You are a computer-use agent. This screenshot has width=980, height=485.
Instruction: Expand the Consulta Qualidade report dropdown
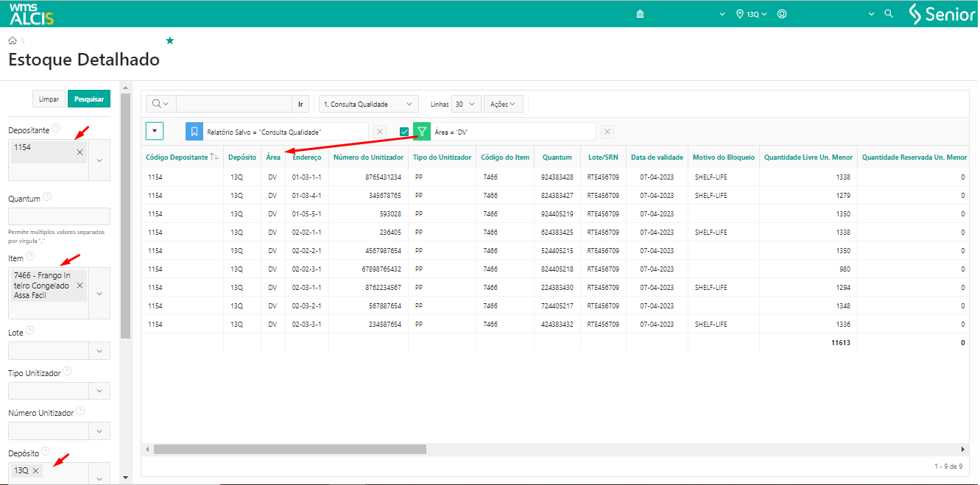369,105
